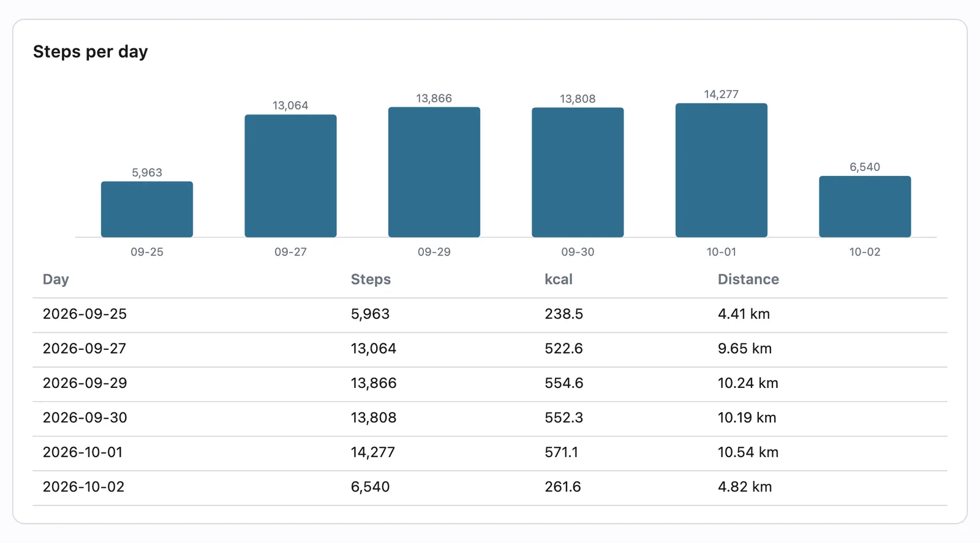Screen dimensions: 980x543
Task: Click the 522.6 kcal cell
Action: [563, 349]
